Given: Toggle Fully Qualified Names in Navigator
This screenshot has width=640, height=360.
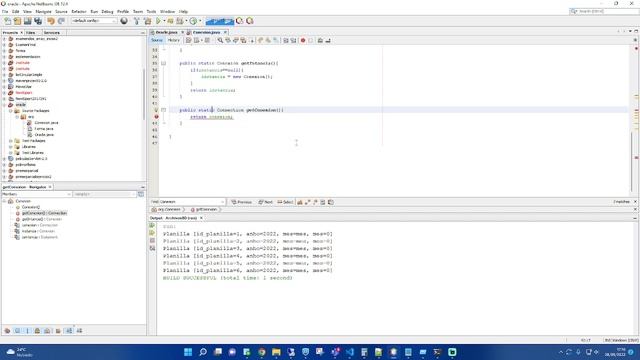Looking at the screenshot, I should coord(58,331).
